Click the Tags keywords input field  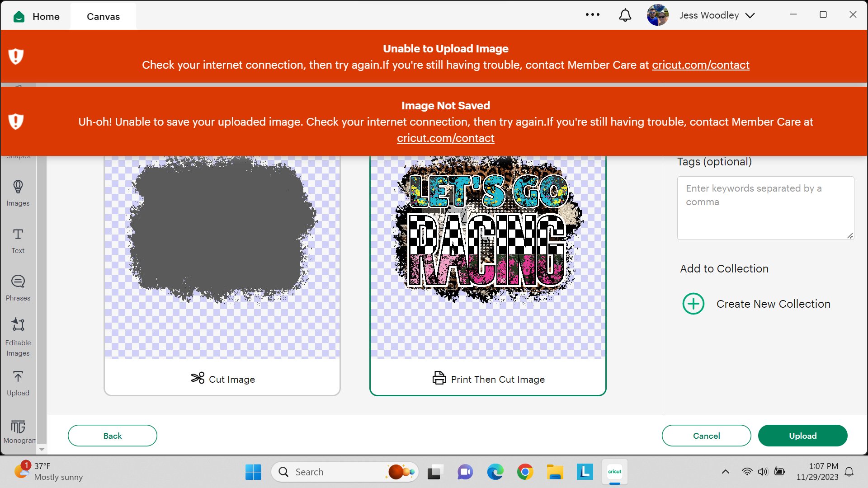pos(765,207)
